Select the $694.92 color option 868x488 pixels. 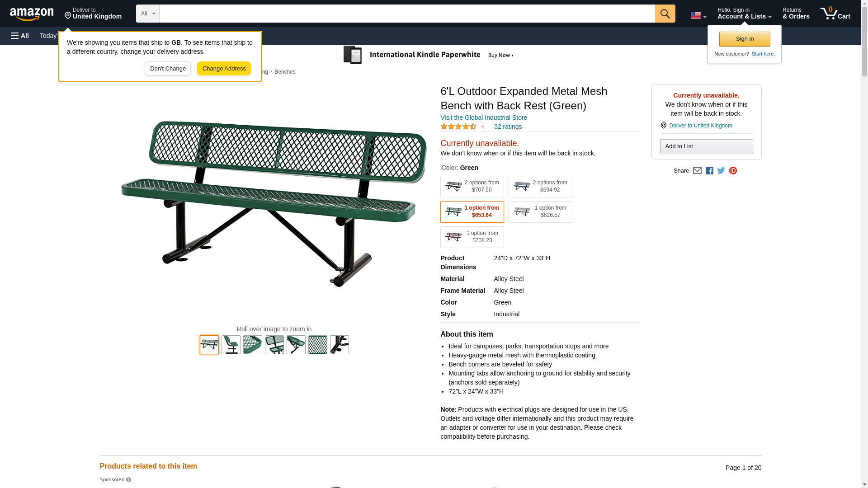pos(540,187)
